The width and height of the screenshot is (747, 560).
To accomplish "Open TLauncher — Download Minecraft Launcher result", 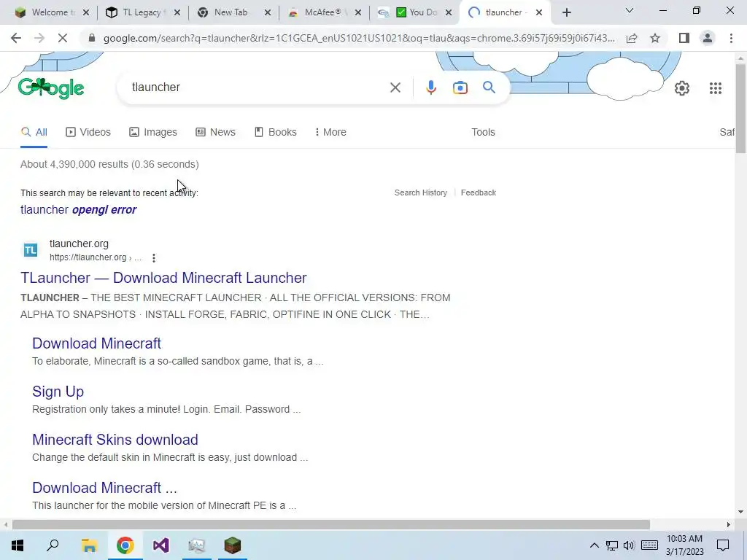I will coord(163,278).
